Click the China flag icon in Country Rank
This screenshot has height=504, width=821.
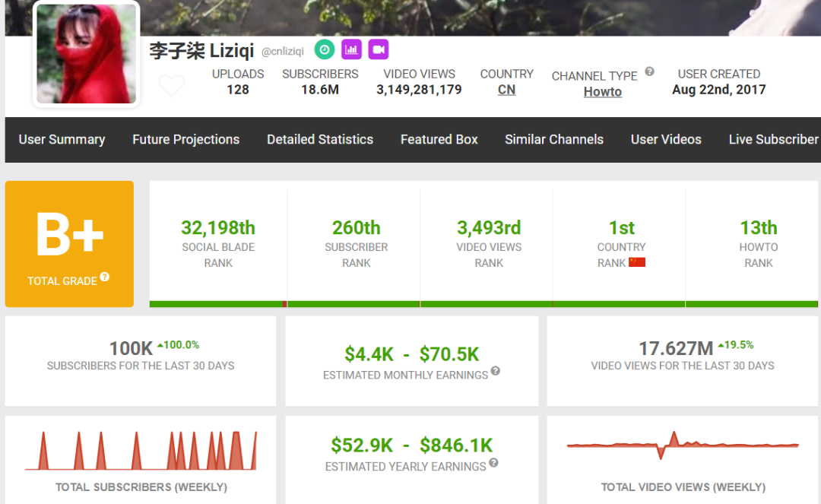pos(637,262)
